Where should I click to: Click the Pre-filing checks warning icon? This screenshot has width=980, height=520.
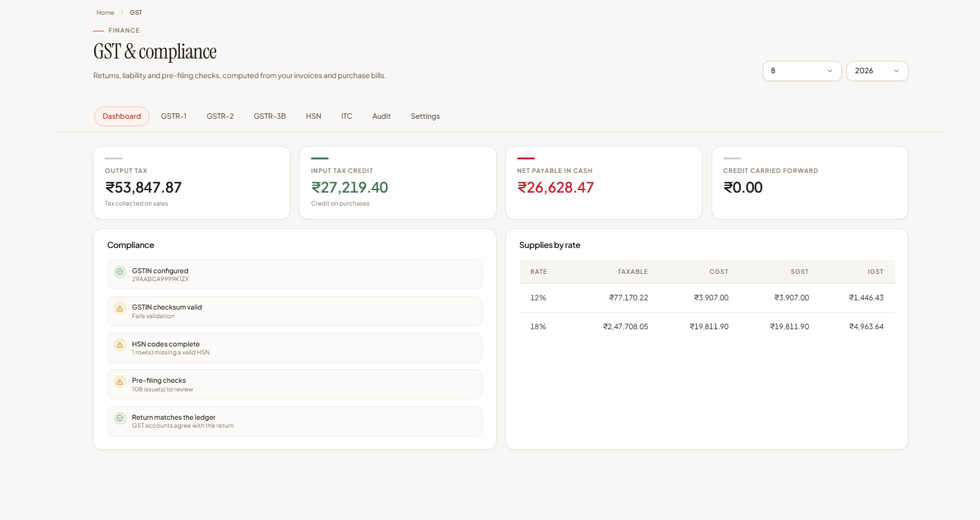point(120,382)
